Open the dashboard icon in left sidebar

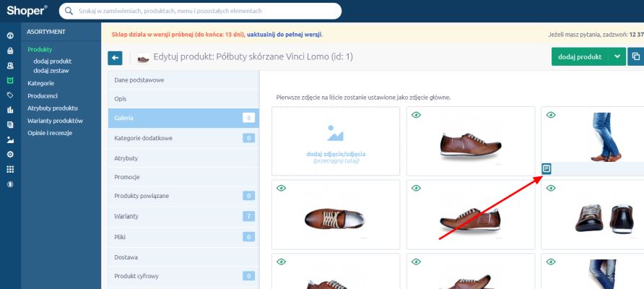[x=10, y=35]
